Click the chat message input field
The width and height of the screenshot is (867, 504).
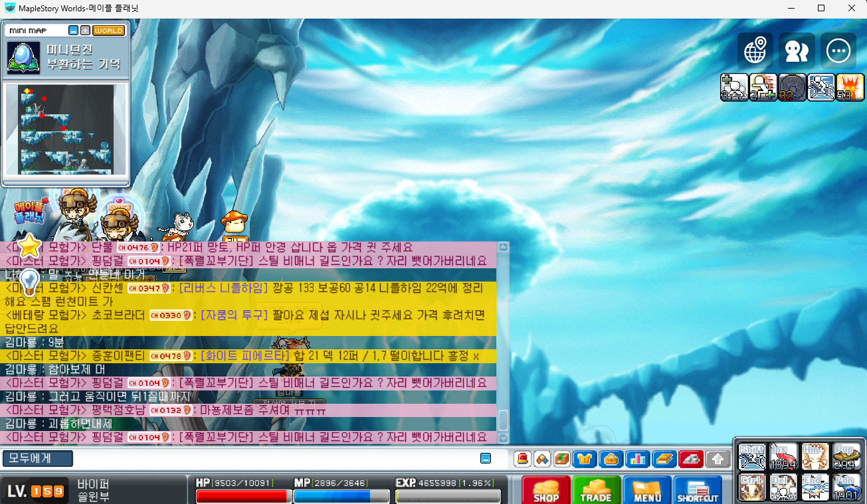pyautogui.click(x=276, y=458)
